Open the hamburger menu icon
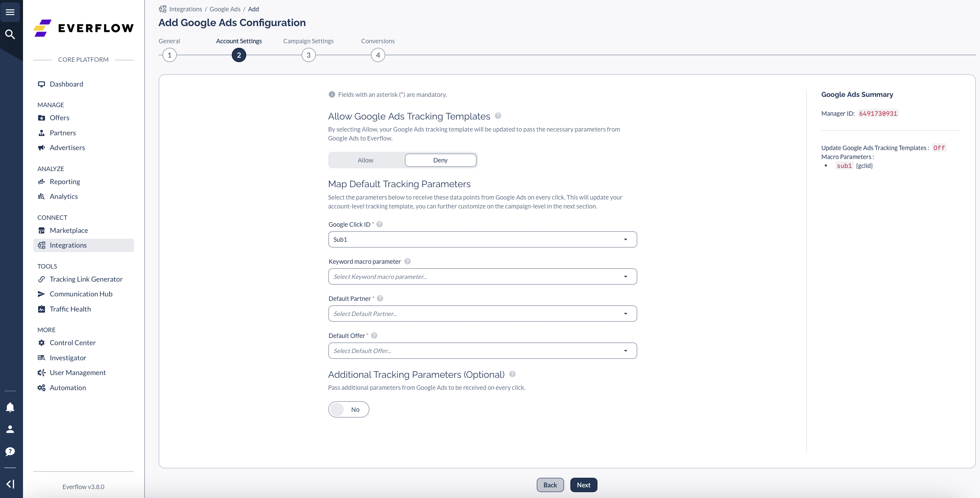Image resolution: width=980 pixels, height=498 pixels. coord(10,12)
